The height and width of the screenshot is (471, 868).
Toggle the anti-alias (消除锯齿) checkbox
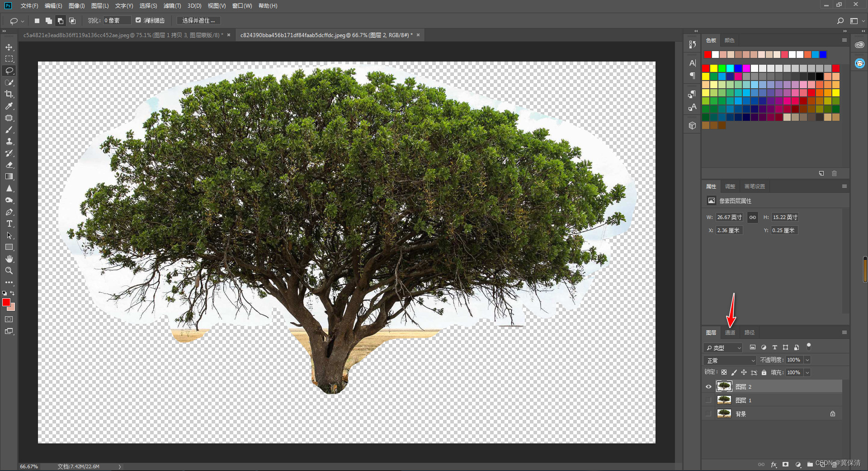[138, 20]
